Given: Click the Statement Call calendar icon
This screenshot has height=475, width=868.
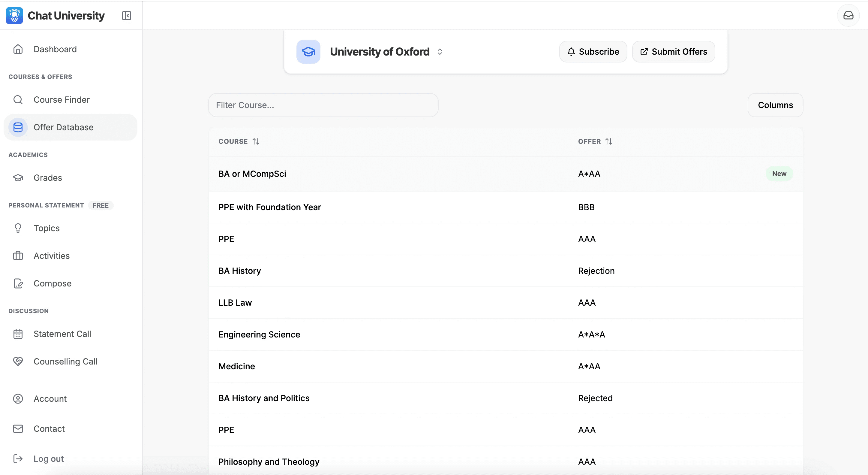Looking at the screenshot, I should (18, 334).
